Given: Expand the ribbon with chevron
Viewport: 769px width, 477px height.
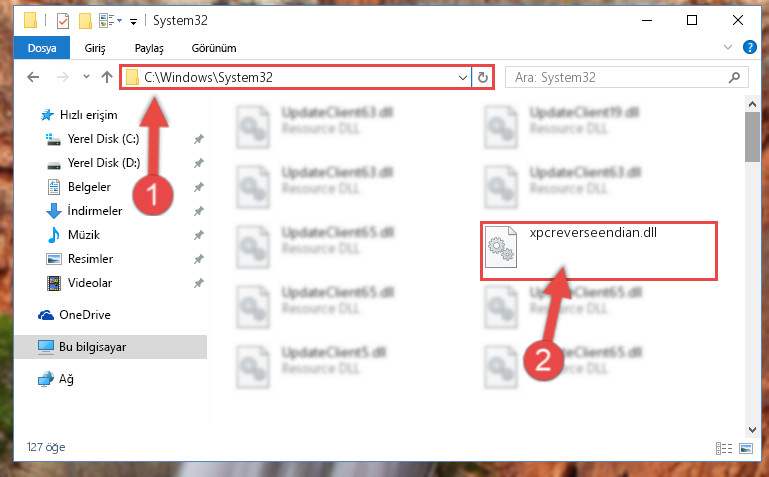Looking at the screenshot, I should (728, 48).
